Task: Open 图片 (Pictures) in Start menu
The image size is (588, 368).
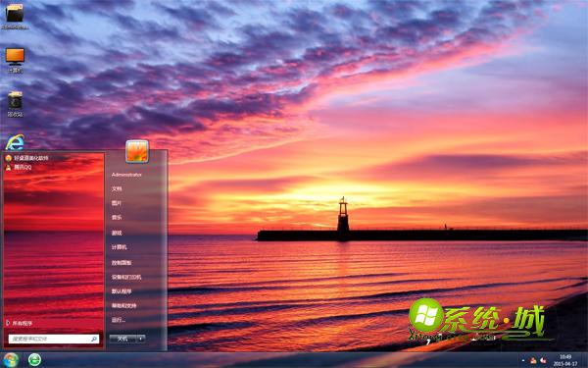Action: tap(117, 203)
